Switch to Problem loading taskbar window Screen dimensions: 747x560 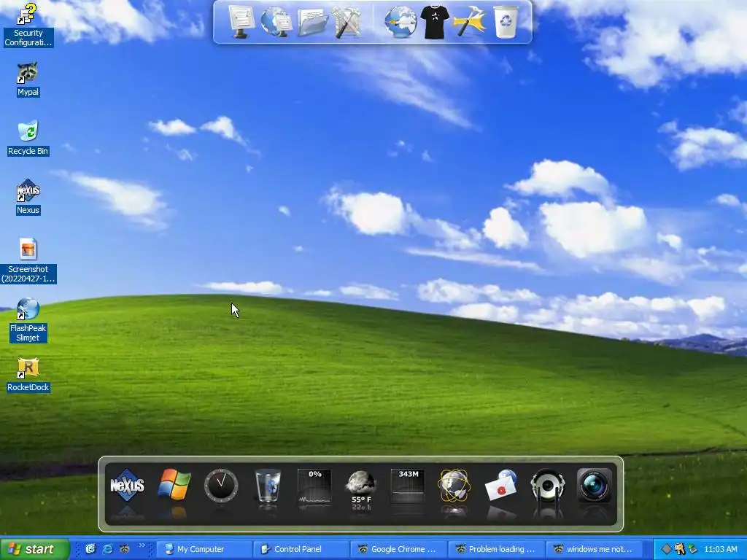point(495,549)
